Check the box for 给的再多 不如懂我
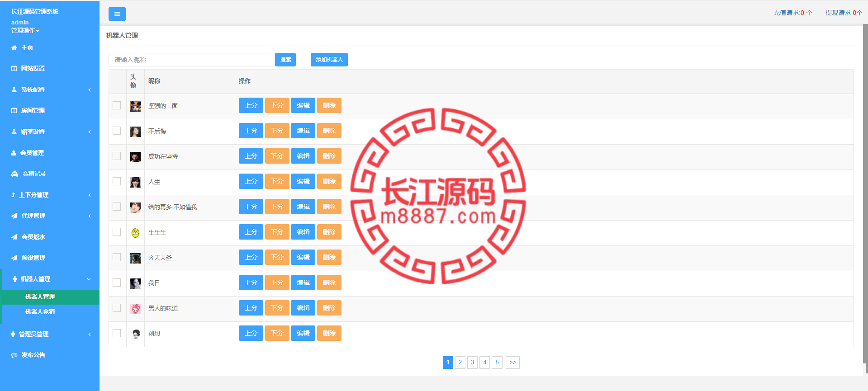 pyautogui.click(x=117, y=207)
